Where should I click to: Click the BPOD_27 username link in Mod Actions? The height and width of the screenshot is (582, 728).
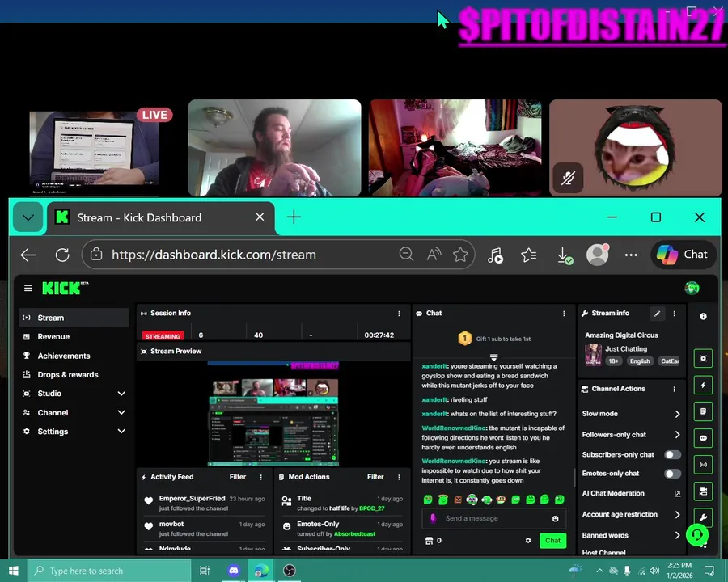(371, 508)
